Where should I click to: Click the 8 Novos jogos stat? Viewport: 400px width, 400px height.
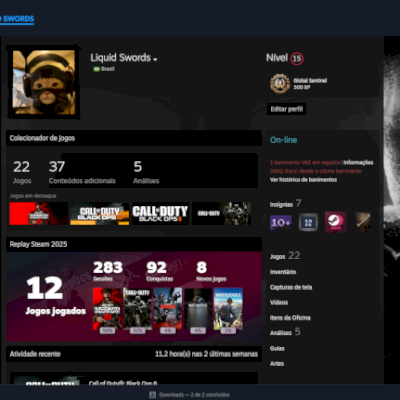(211, 271)
